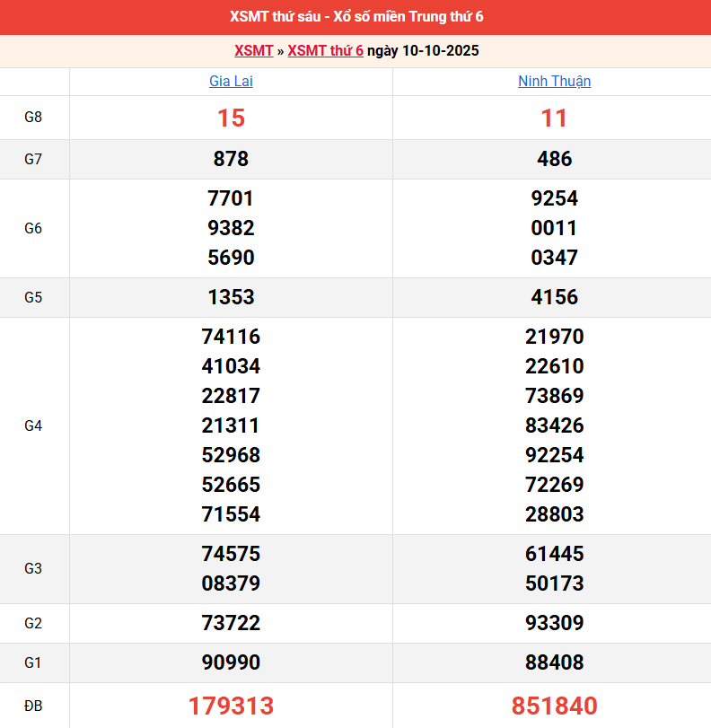Click Gia Lai G6 number 9382
The image size is (711, 728).
coord(231,228)
